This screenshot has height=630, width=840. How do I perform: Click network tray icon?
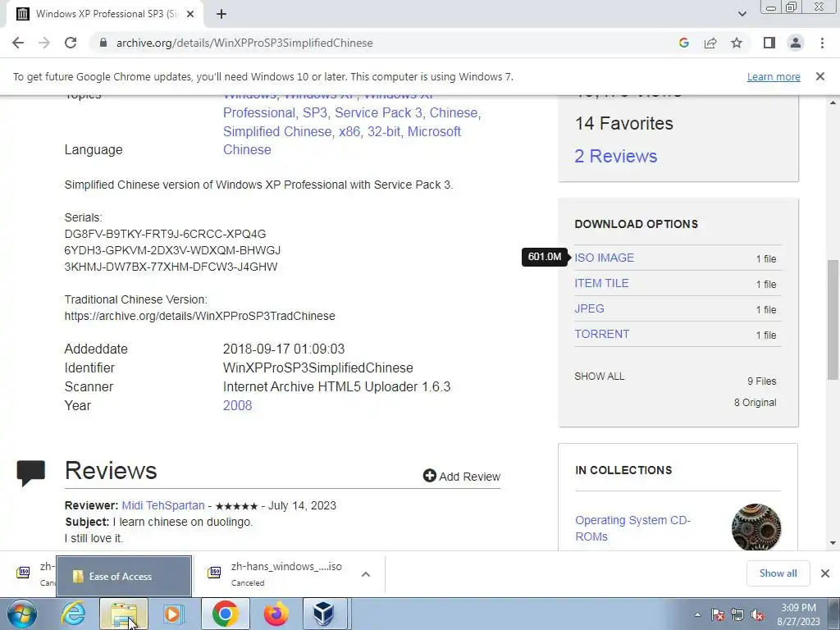click(737, 614)
